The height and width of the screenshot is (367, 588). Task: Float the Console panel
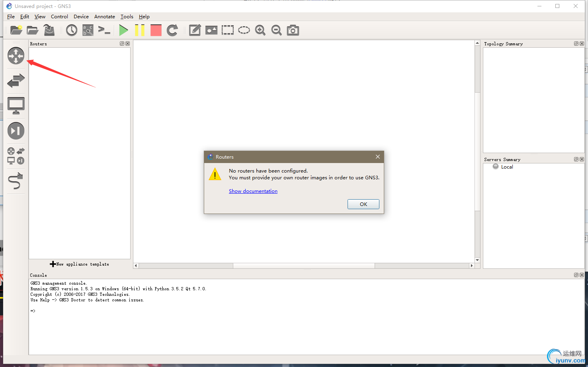tap(576, 275)
